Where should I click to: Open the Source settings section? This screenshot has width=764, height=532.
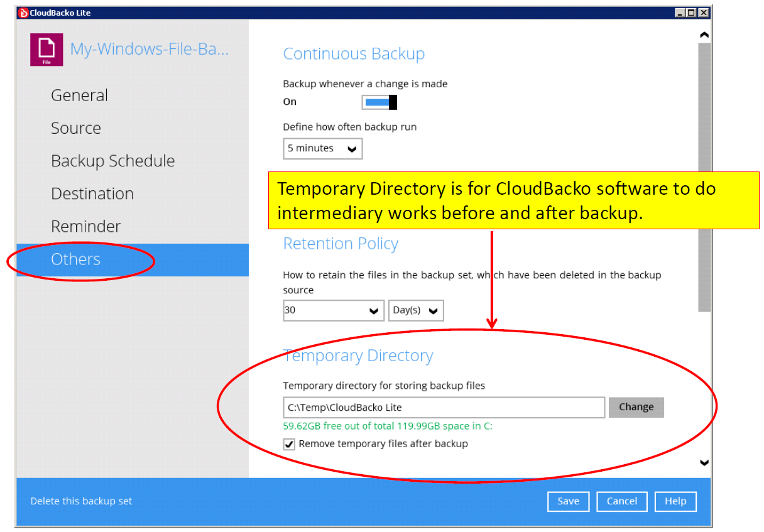coord(76,128)
